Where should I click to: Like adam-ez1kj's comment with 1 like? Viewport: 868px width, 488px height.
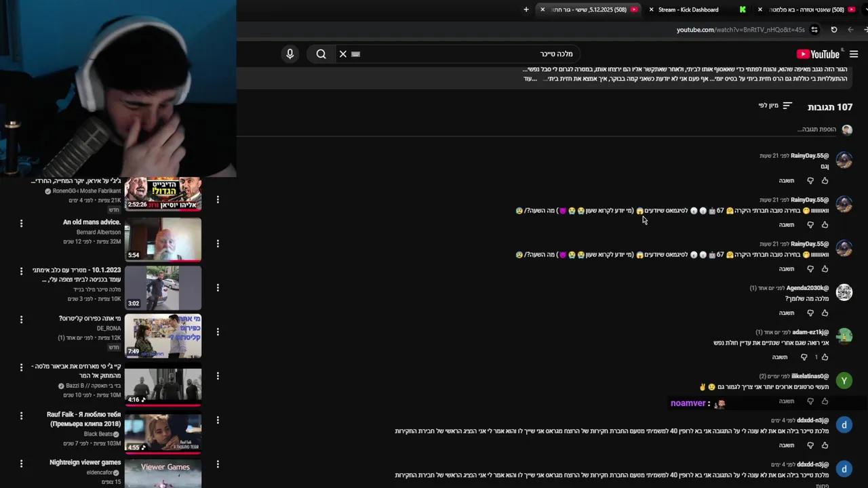[x=825, y=357]
